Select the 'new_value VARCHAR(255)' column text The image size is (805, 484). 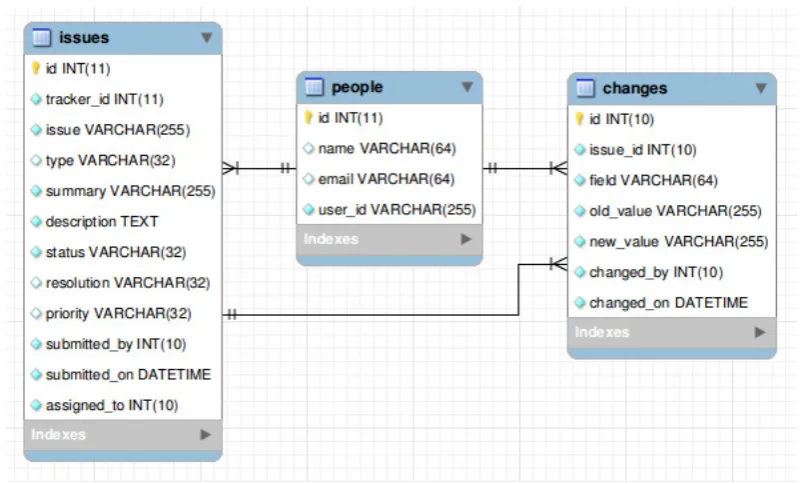click(x=679, y=242)
